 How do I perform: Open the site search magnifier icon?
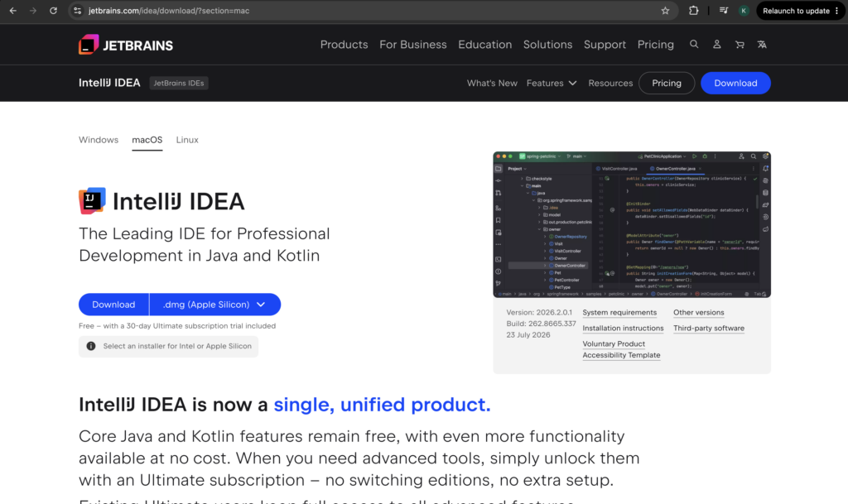point(694,45)
